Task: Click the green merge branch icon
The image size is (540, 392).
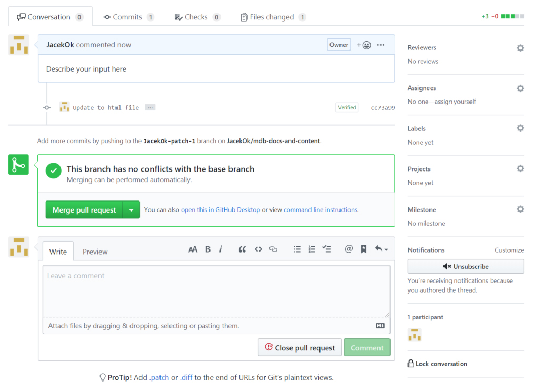Action: (x=18, y=165)
